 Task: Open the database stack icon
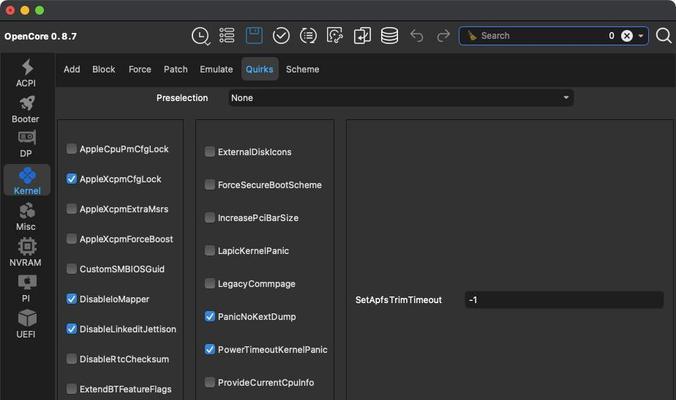pos(389,36)
